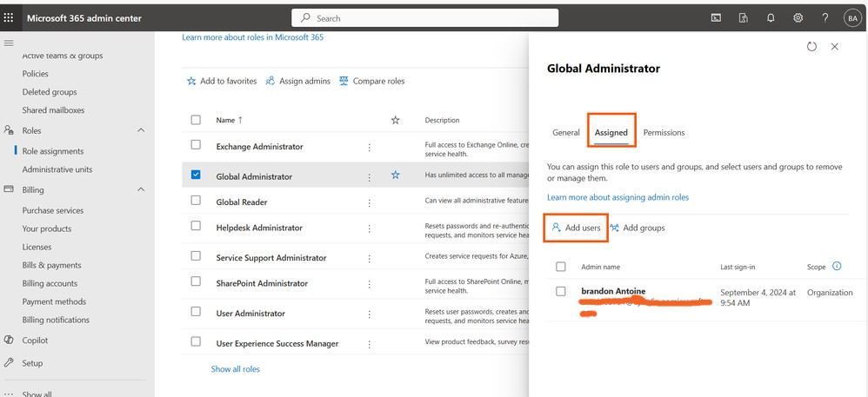
Task: Open more actions for Global Administrator
Action: [x=370, y=177]
